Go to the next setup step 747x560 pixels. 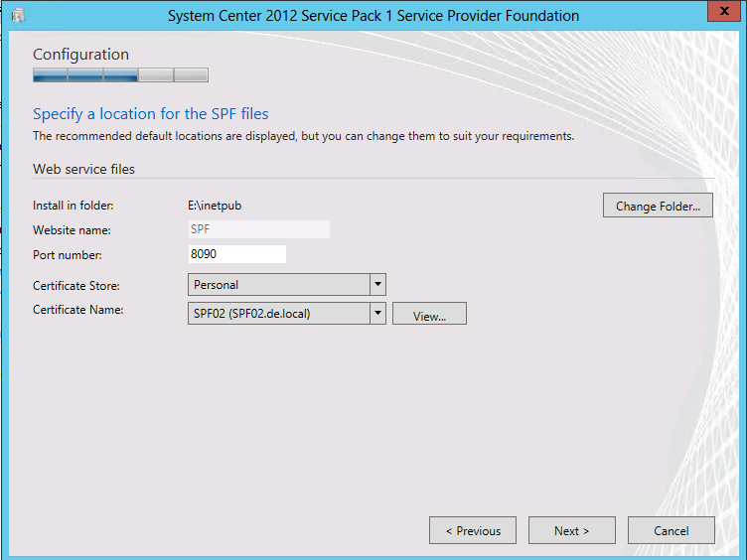click(x=571, y=530)
